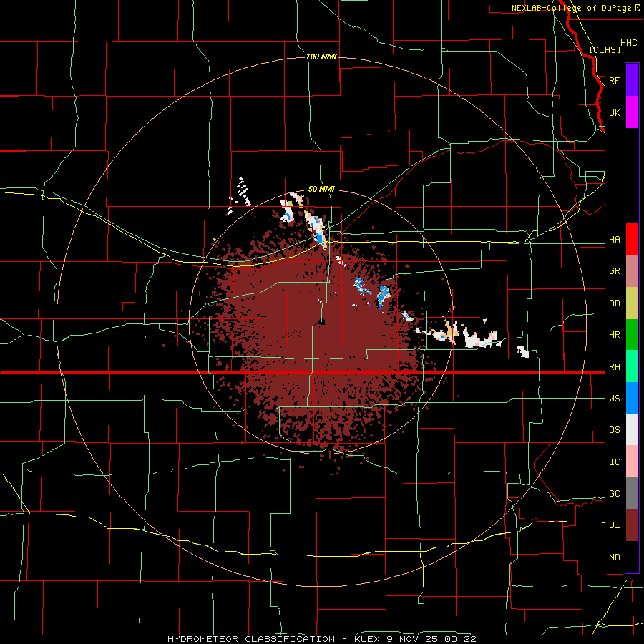Image resolution: width=644 pixels, height=644 pixels.
Task: Select the IC light-pink legend swatch
Action: click(x=632, y=462)
